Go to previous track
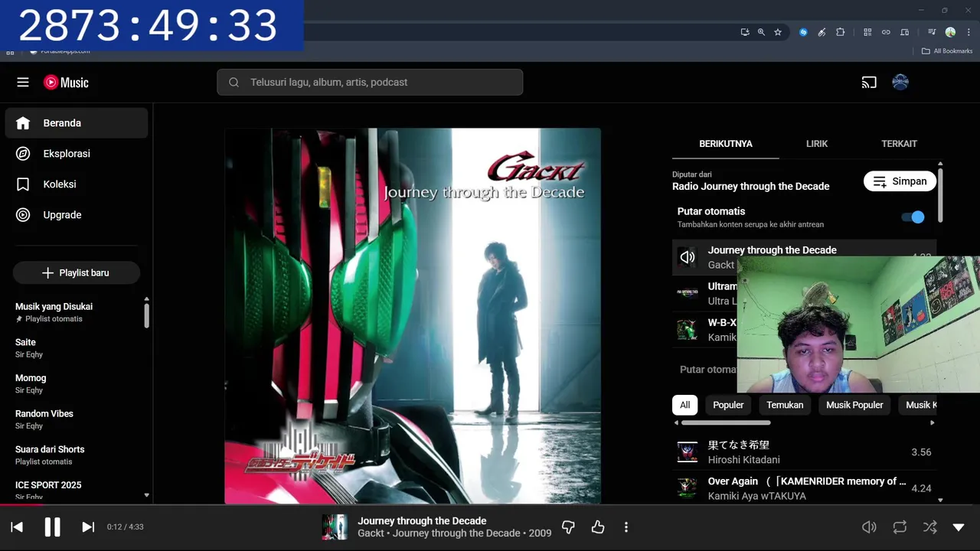The image size is (980, 551). (17, 527)
